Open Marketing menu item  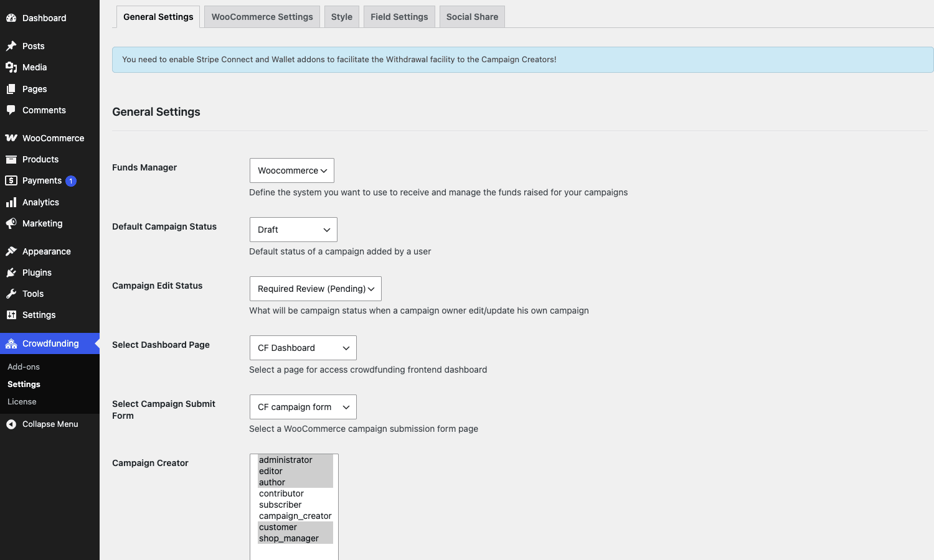click(x=50, y=223)
